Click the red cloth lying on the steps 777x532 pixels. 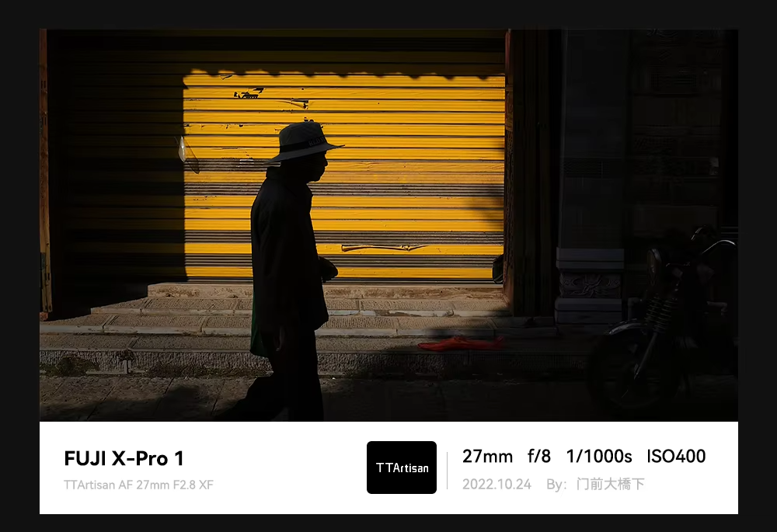(x=462, y=343)
